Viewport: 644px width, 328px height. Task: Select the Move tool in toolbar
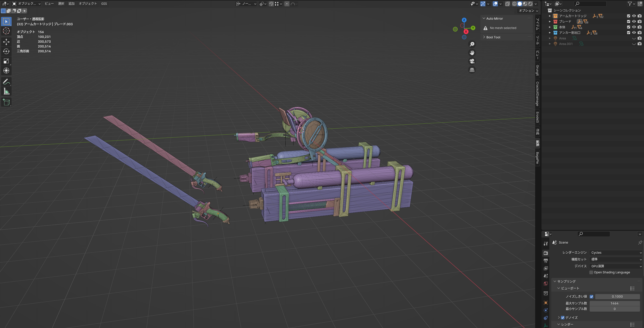tap(6, 42)
